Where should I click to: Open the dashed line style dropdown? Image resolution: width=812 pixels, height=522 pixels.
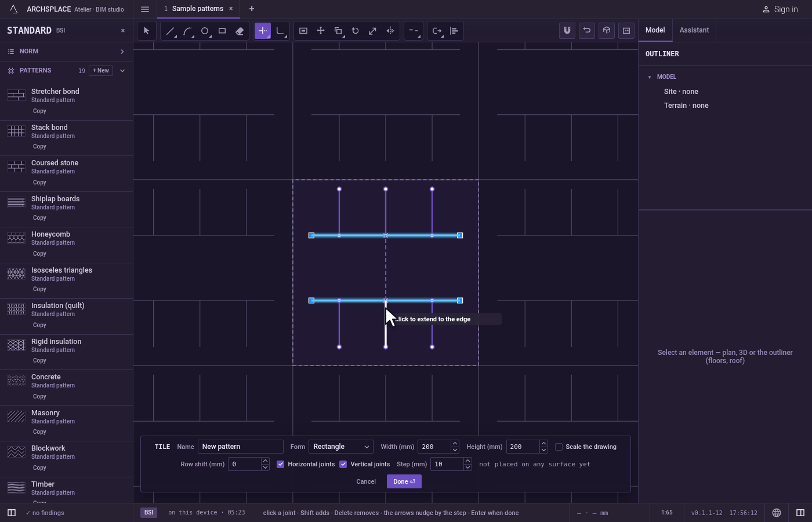(414, 31)
